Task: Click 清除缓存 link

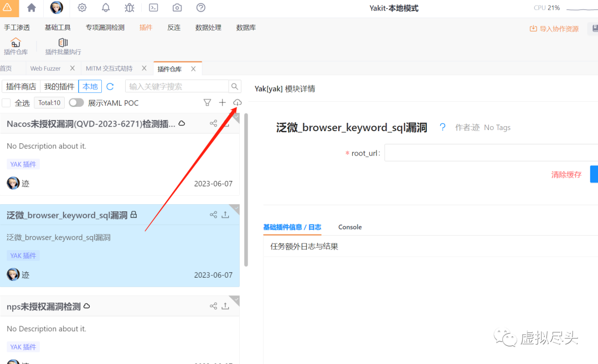Action: (x=566, y=175)
